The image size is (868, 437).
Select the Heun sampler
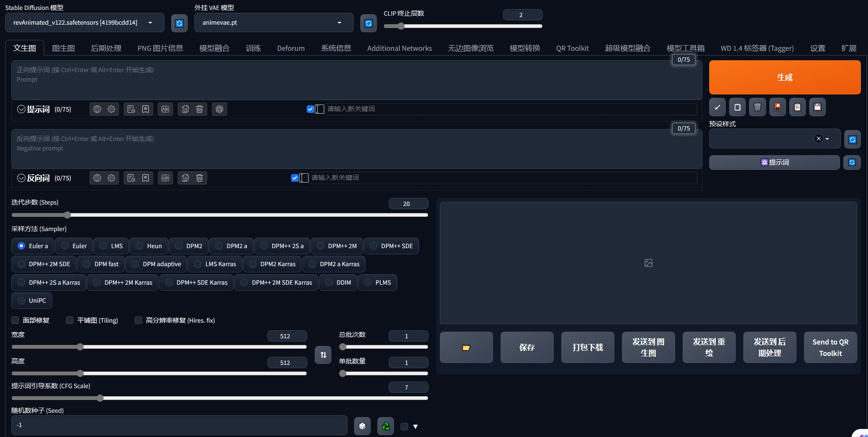point(148,246)
